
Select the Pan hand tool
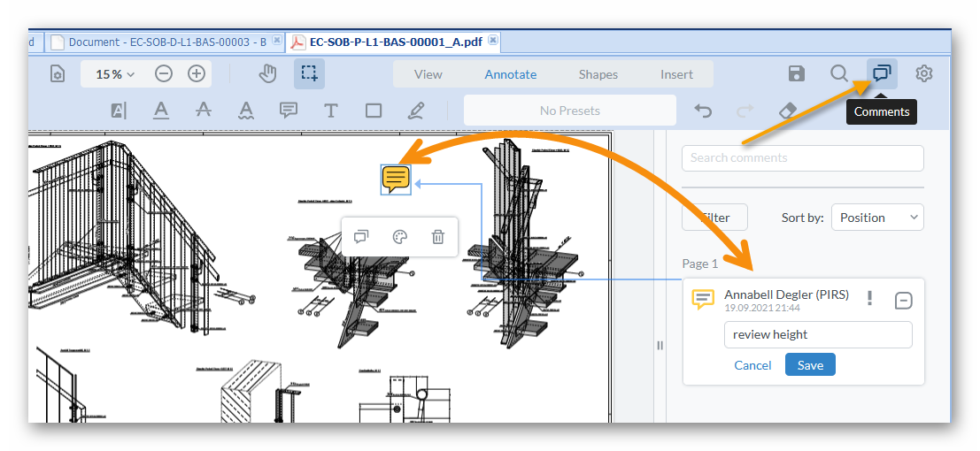(267, 74)
